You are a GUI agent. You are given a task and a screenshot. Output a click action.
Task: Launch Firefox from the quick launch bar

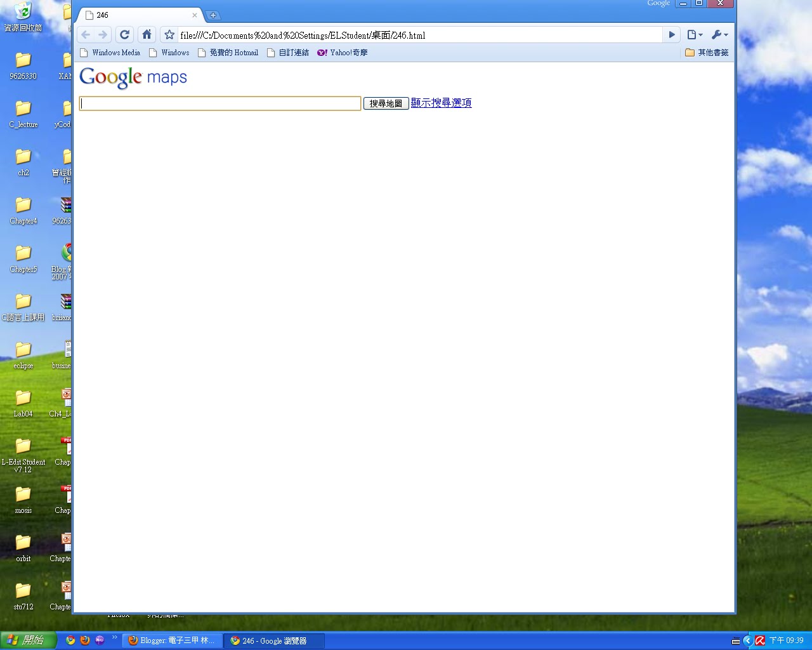click(85, 640)
